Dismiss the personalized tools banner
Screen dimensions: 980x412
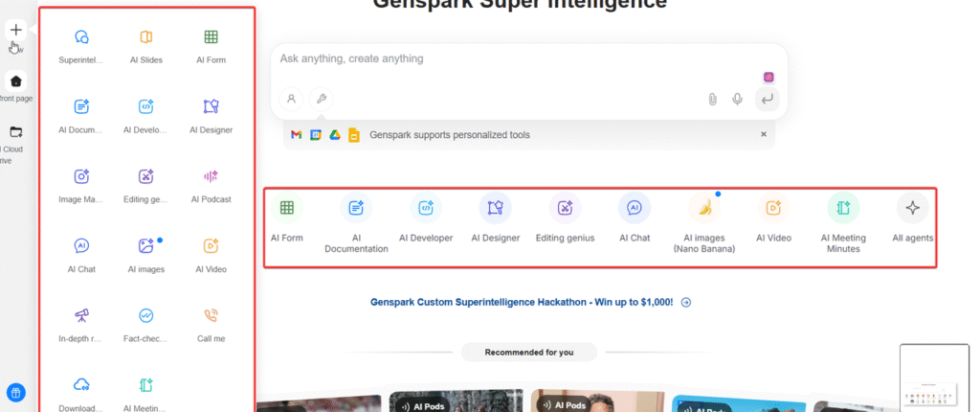[x=763, y=135]
